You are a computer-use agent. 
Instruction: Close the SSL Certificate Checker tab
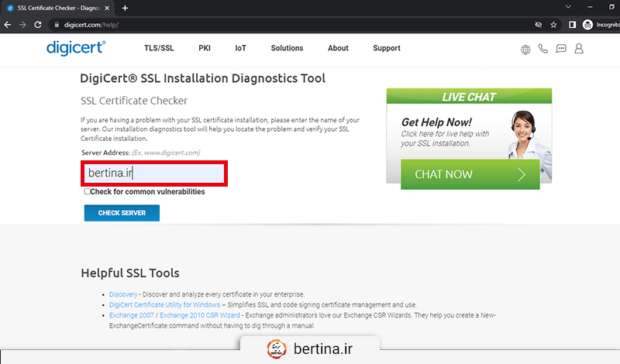pyautogui.click(x=107, y=8)
